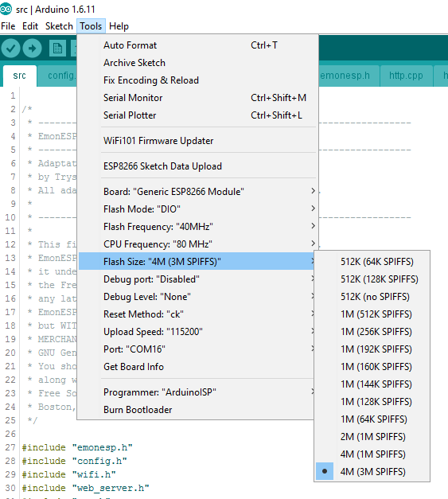
Task: Open Serial Plotter
Action: tap(197, 115)
